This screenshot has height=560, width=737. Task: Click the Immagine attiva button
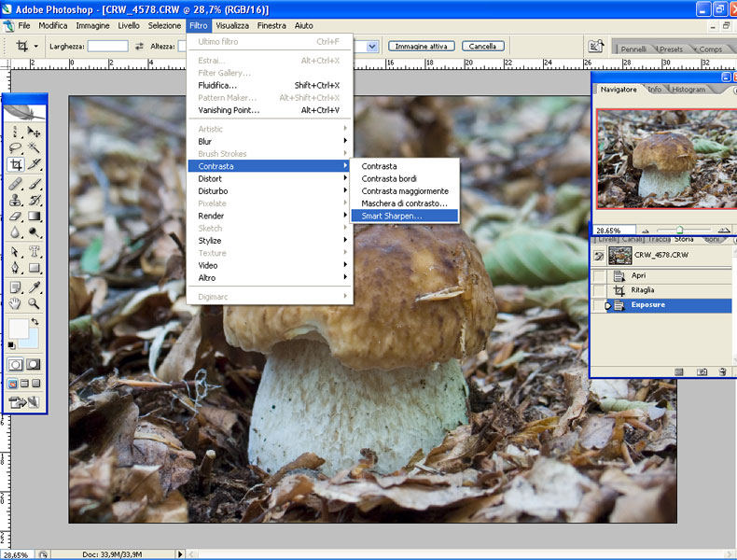click(422, 46)
